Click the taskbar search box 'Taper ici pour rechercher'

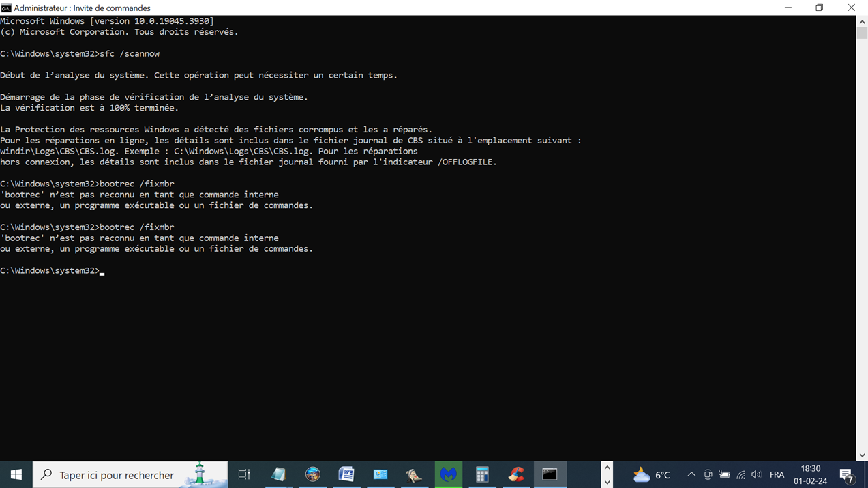[130, 474]
